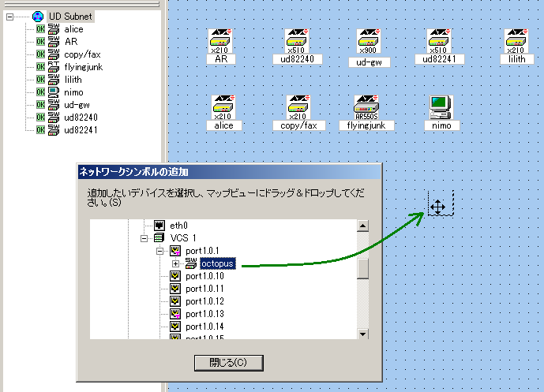
Task: Select copy/fax label in subnet tree
Action: [x=82, y=54]
